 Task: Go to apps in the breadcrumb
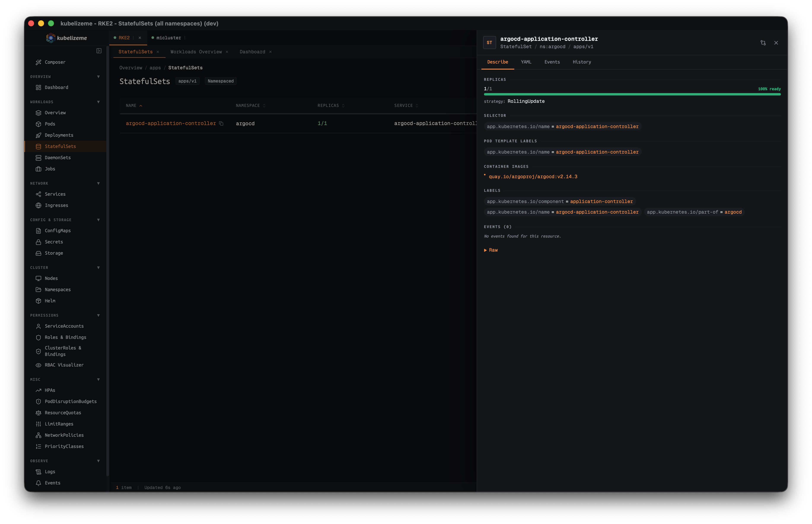(x=155, y=68)
